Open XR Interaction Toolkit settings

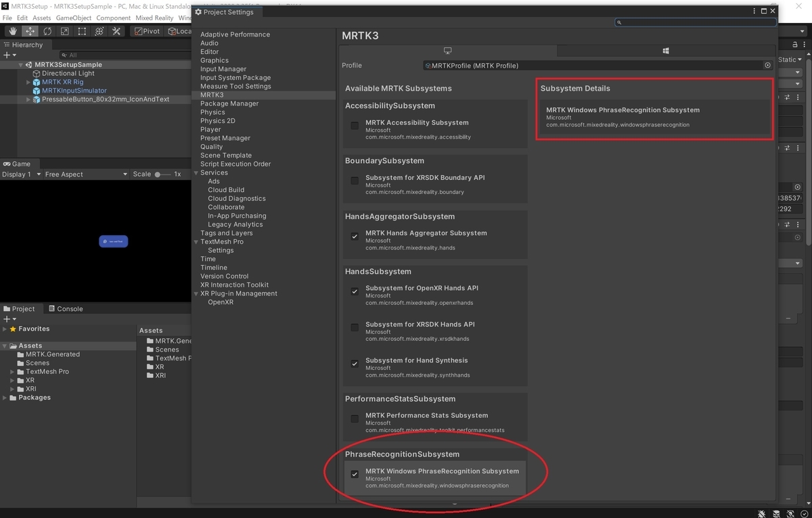(x=234, y=285)
